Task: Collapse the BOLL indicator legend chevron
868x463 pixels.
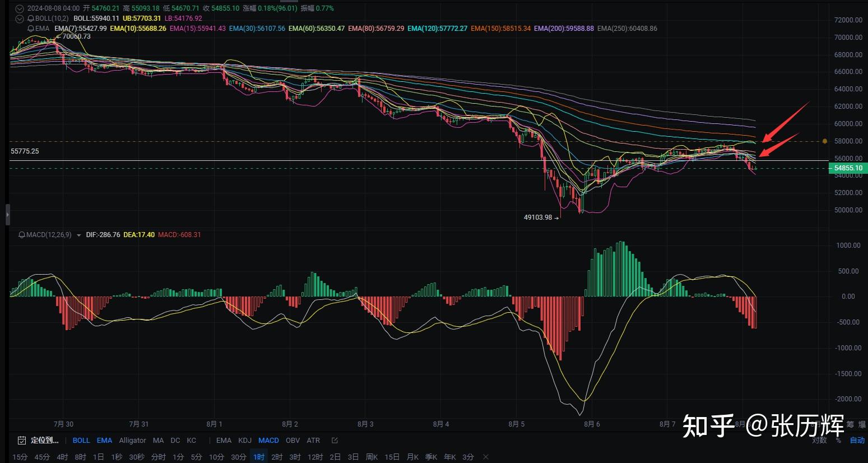Action: pos(20,18)
